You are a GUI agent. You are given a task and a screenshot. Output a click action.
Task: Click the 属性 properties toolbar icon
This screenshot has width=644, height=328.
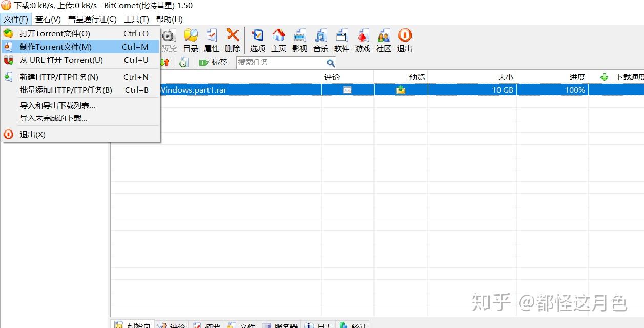pyautogui.click(x=212, y=40)
